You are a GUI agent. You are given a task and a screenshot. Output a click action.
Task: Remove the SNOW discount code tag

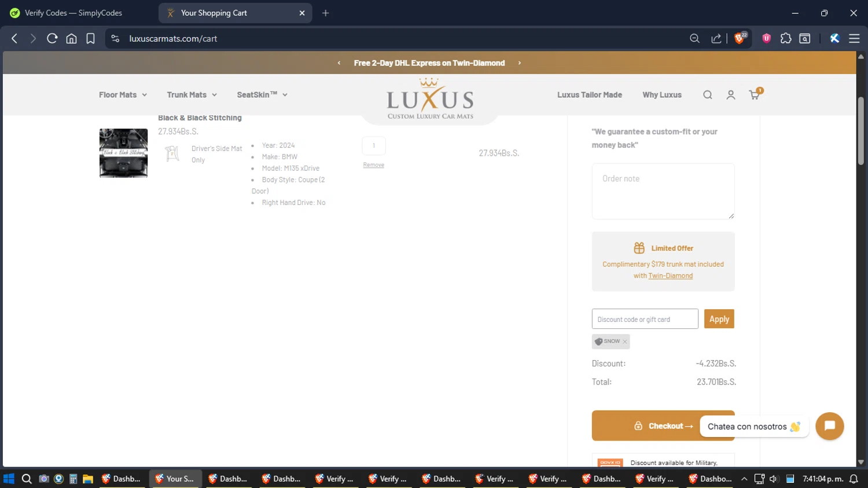pyautogui.click(x=625, y=342)
